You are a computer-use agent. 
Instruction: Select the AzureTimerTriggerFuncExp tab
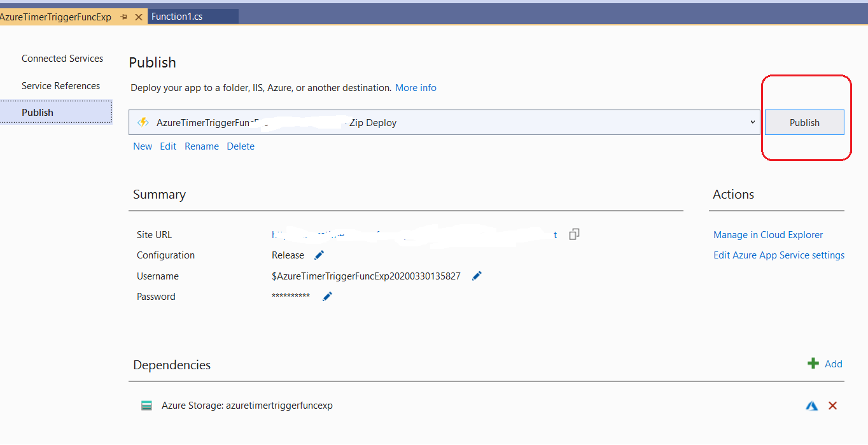pyautogui.click(x=55, y=17)
